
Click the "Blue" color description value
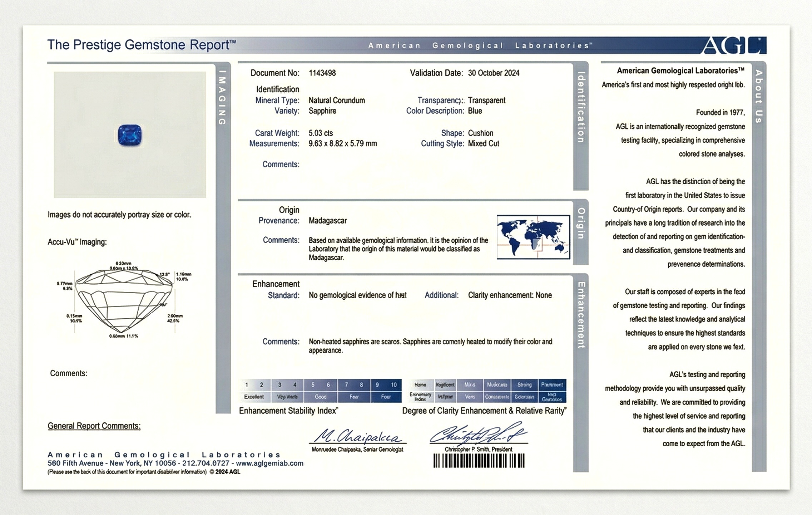pos(475,111)
